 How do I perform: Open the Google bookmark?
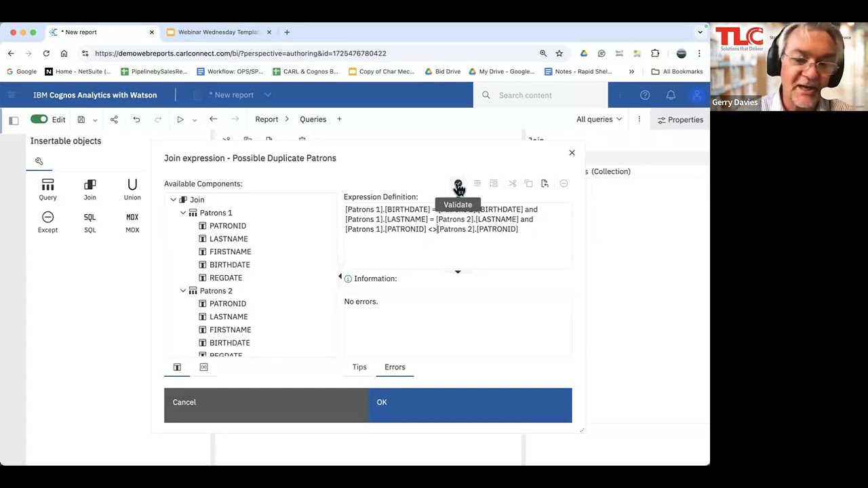[x=21, y=71]
